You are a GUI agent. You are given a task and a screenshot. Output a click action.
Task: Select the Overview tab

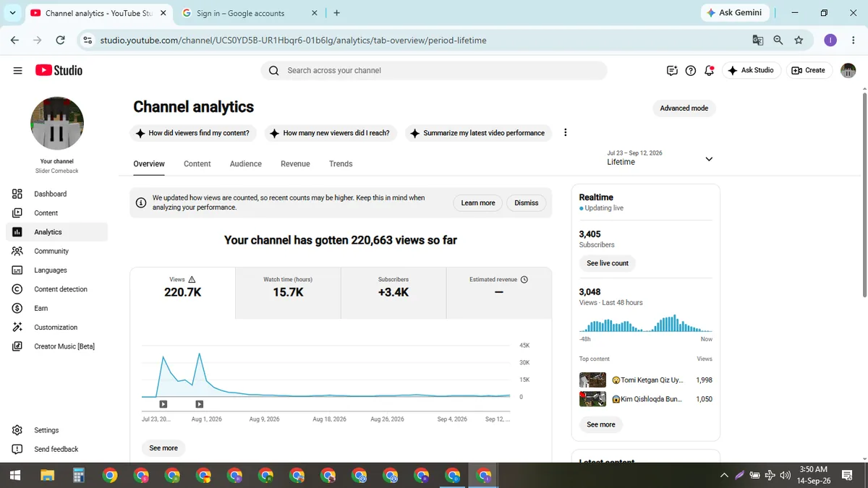coord(149,164)
